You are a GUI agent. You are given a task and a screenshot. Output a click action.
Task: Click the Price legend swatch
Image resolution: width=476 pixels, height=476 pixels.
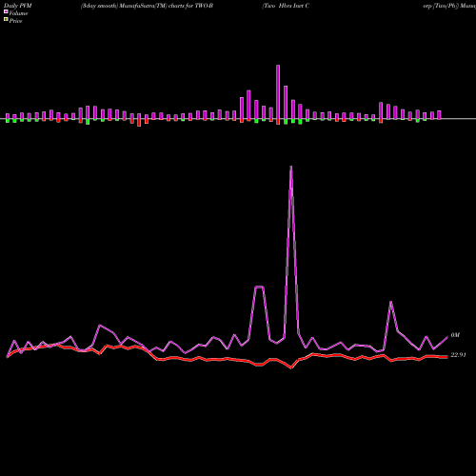click(6, 20)
